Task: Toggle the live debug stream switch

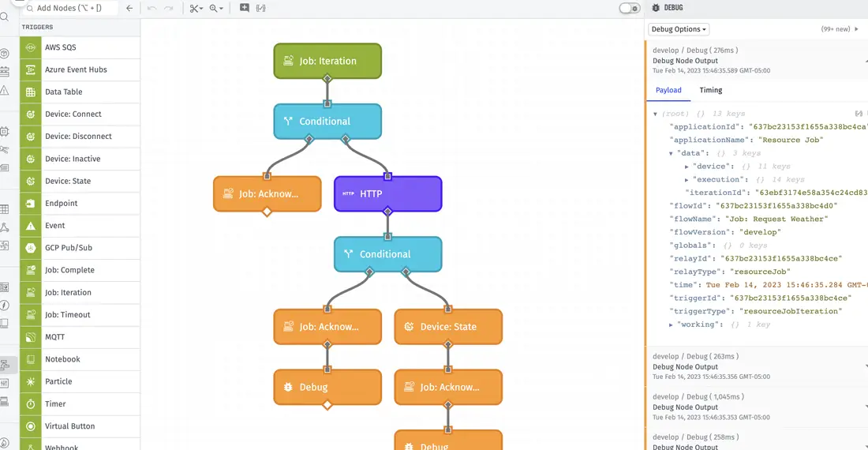Action: [629, 8]
